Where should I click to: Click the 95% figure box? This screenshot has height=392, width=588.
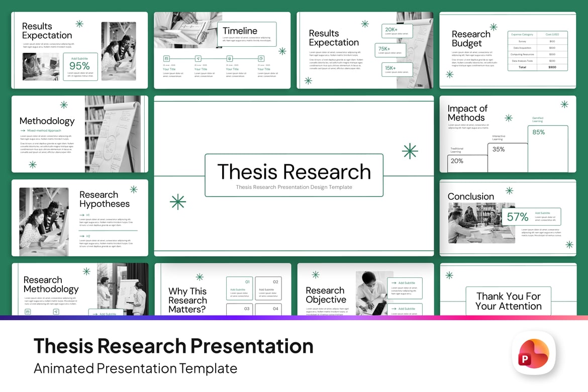(80, 67)
